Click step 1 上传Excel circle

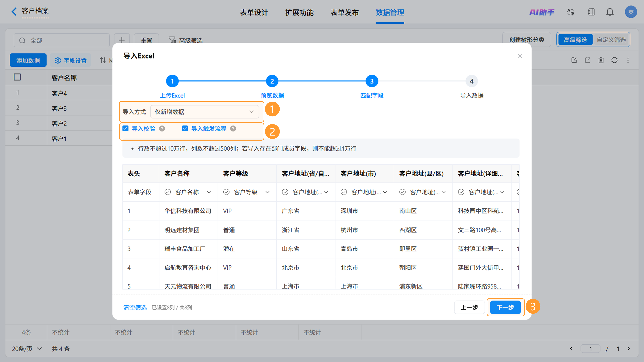[172, 81]
